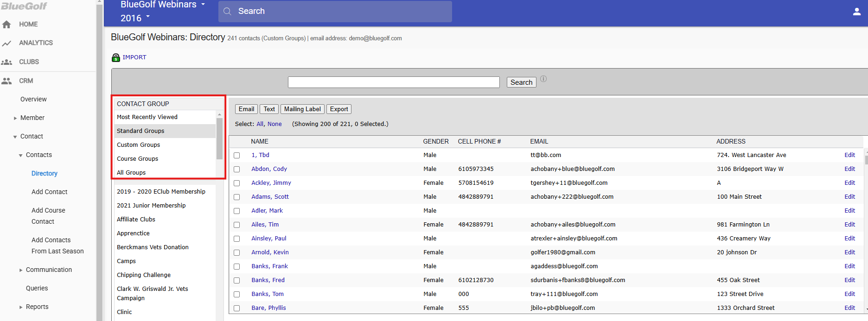This screenshot has width=868, height=321.
Task: Expand the Member tree arrow
Action: (15, 118)
